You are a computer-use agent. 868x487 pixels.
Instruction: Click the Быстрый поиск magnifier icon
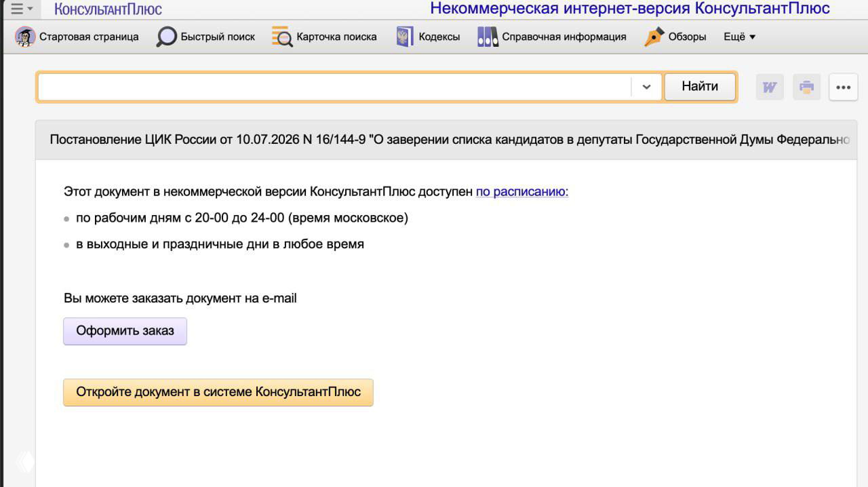(x=166, y=37)
